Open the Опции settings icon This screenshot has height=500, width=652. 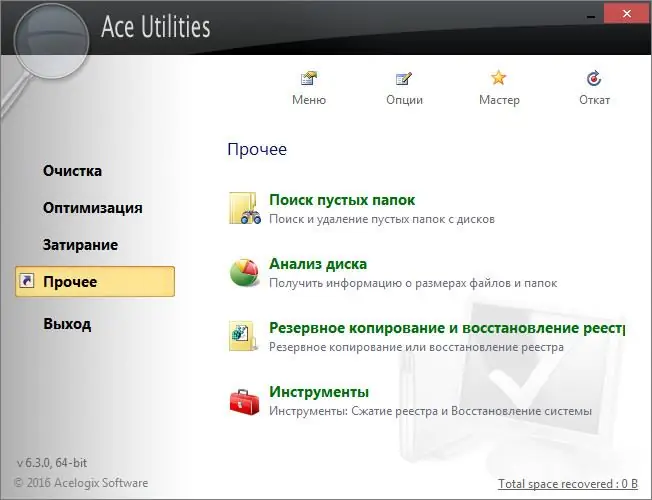(404, 78)
